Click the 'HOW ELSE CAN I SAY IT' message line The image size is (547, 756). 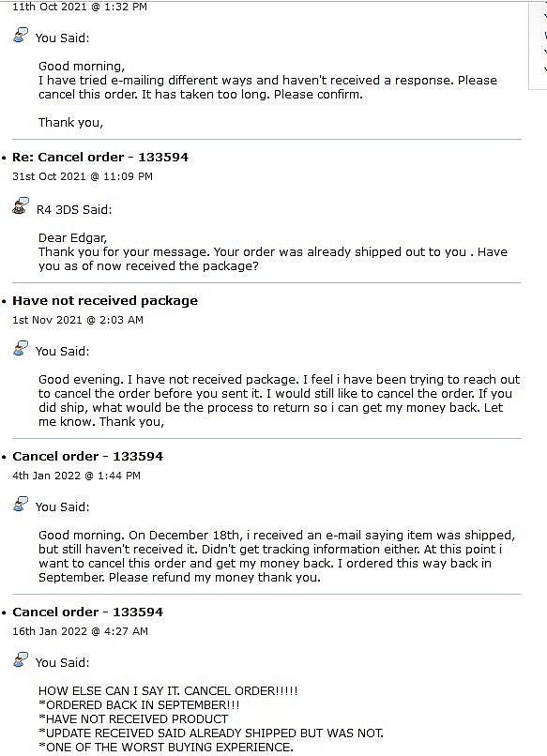click(168, 691)
